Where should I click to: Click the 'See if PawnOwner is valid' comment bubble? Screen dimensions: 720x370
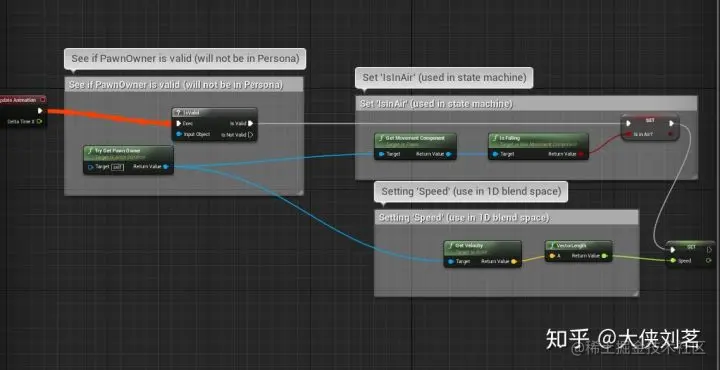coord(185,59)
